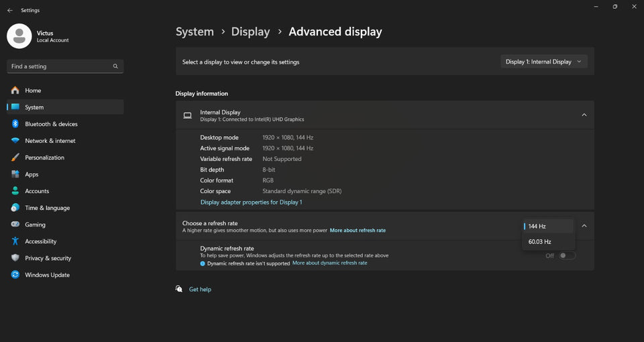Image resolution: width=644 pixels, height=342 pixels.
Task: Collapse the Internal Display information section
Action: click(584, 115)
